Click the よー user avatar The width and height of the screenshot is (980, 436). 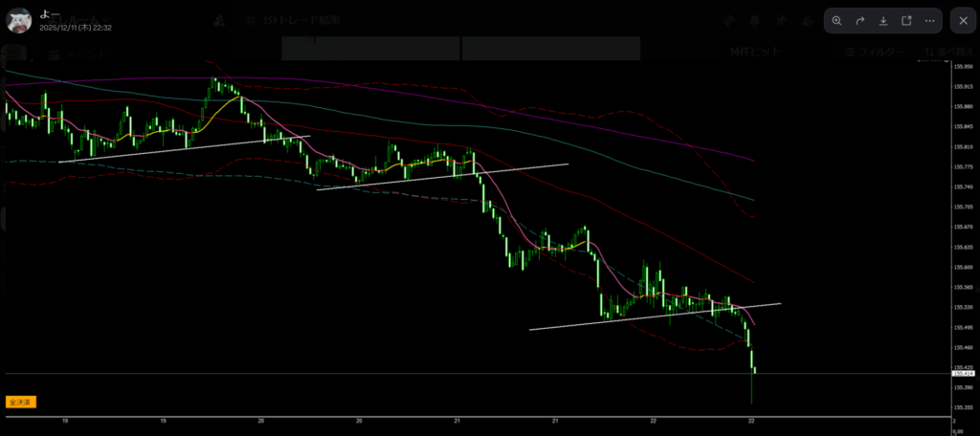pyautogui.click(x=19, y=21)
